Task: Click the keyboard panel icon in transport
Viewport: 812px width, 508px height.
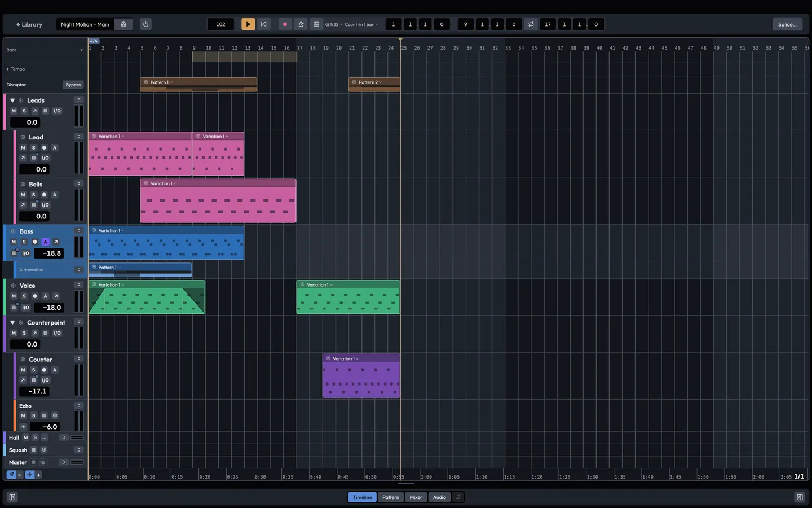Action: (x=316, y=24)
